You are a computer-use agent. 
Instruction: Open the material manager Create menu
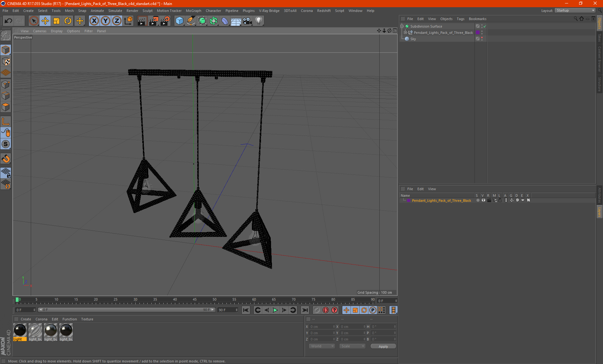26,319
